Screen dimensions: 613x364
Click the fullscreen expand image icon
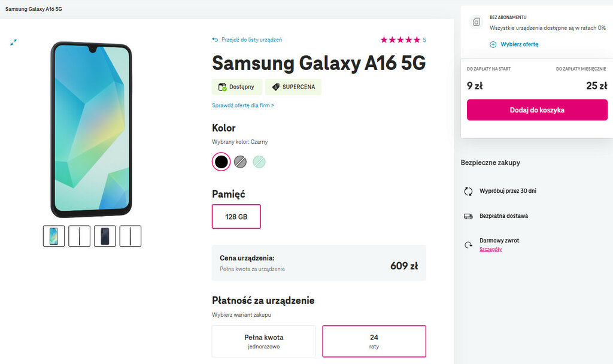(x=13, y=42)
